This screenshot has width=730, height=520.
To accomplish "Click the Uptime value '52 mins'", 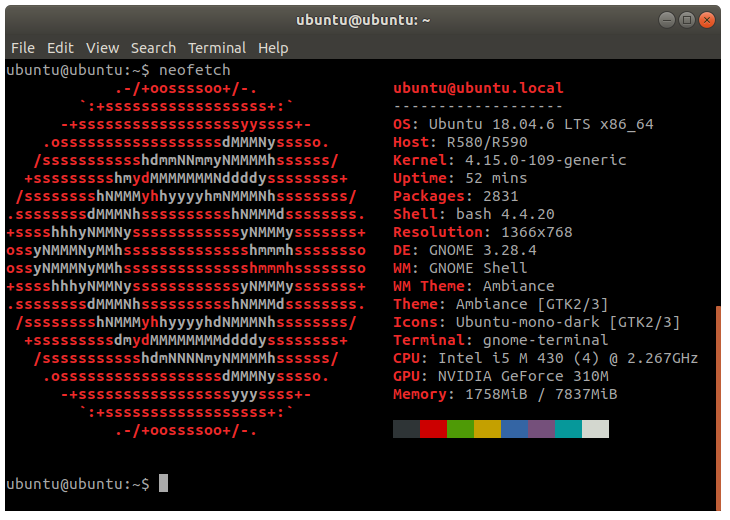I will tap(496, 178).
